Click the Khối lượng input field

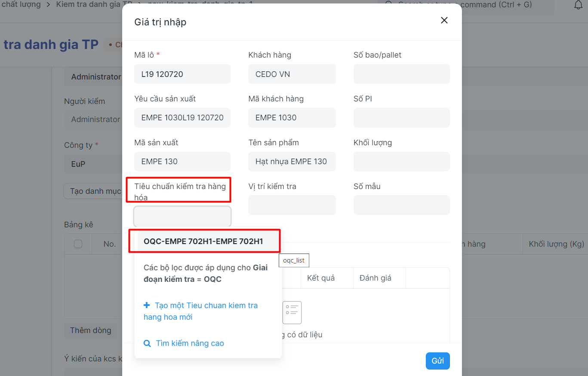click(x=401, y=162)
